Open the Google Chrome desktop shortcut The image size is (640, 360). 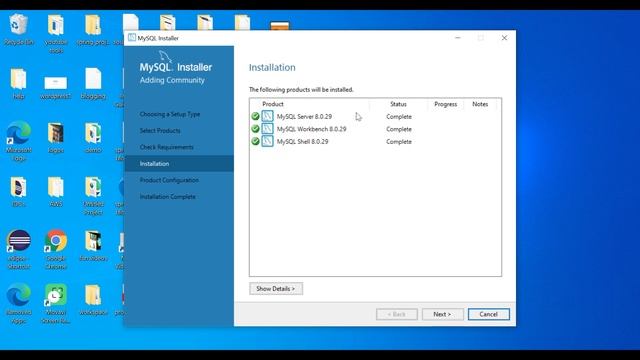[x=56, y=249]
